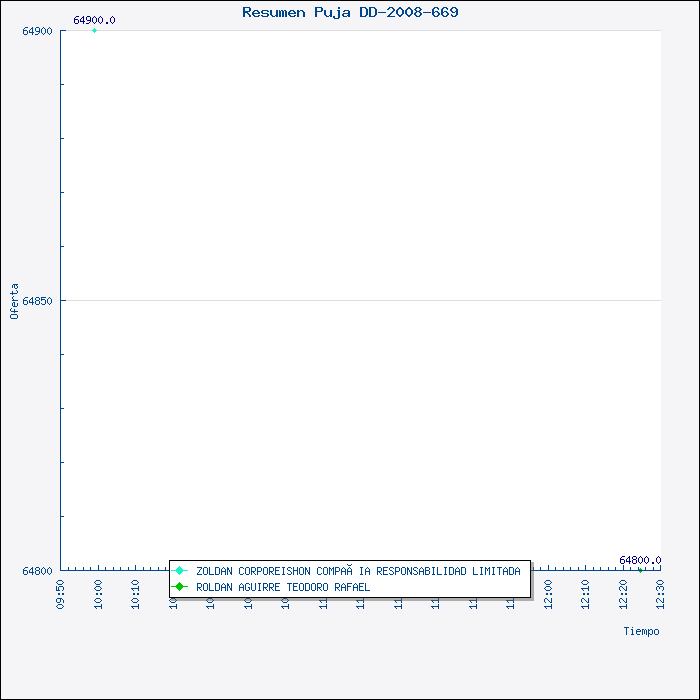Click the green ROLDAN legend marker

pos(180,587)
